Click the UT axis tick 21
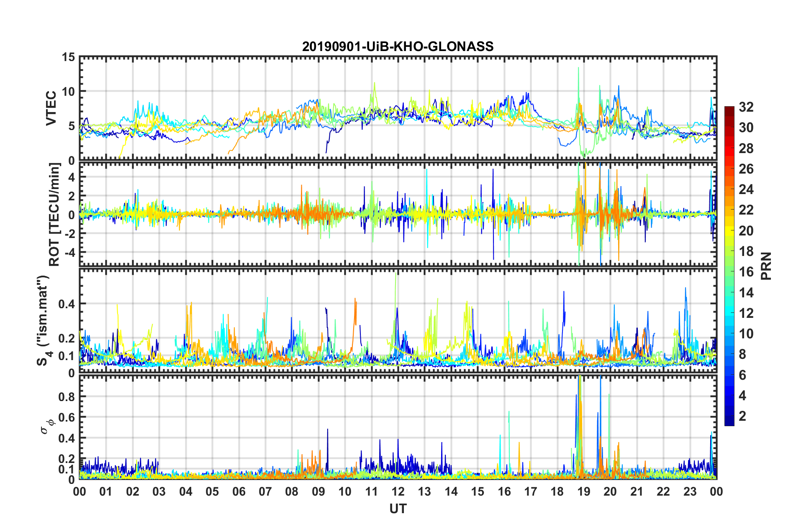Image resolution: width=796 pixels, height=532 pixels. (637, 491)
